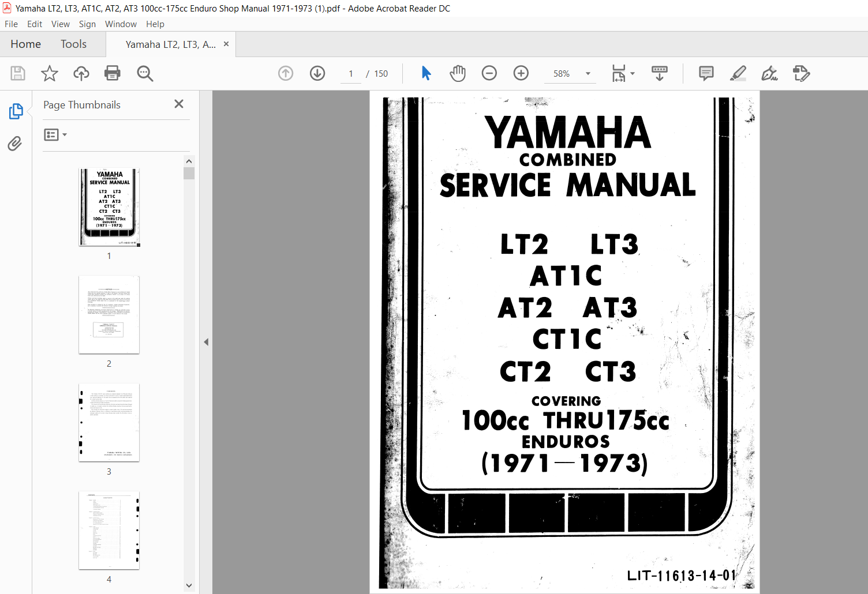
Task: Open the Help menu
Action: [155, 24]
